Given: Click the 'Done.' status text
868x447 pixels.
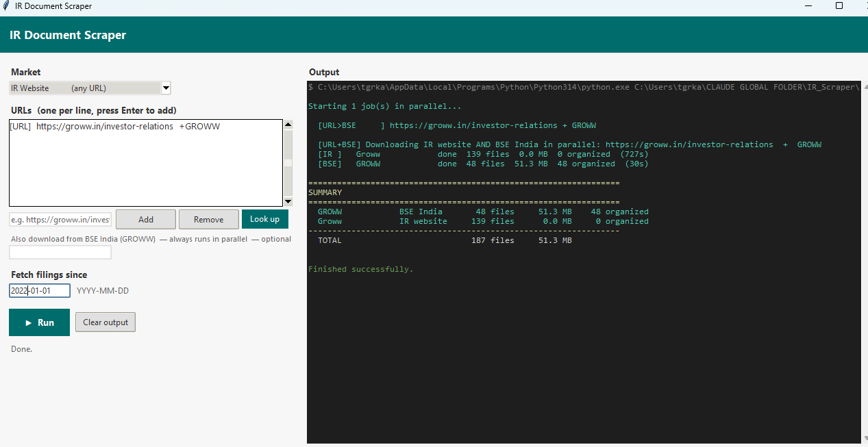Looking at the screenshot, I should pyautogui.click(x=21, y=349).
